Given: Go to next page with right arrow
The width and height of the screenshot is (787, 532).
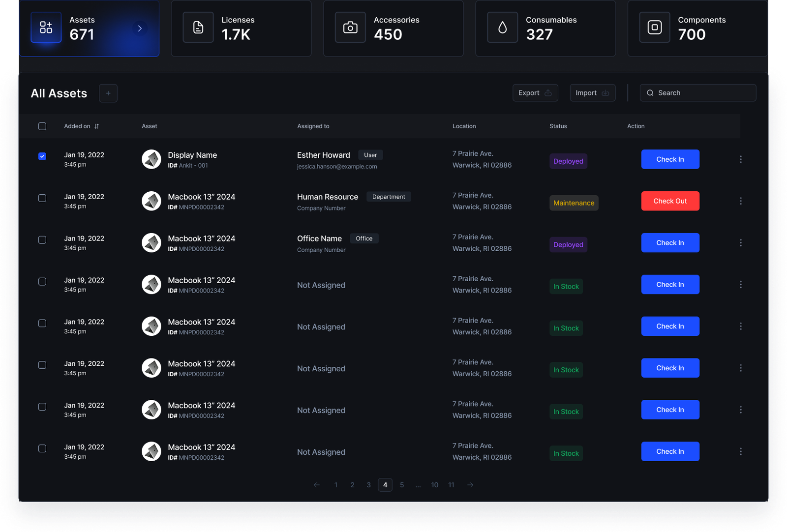Looking at the screenshot, I should pos(470,485).
